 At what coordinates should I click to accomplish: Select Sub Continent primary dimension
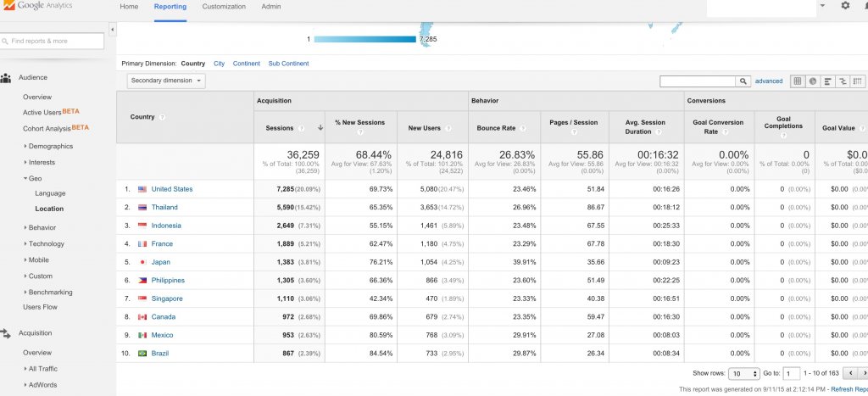pyautogui.click(x=288, y=64)
